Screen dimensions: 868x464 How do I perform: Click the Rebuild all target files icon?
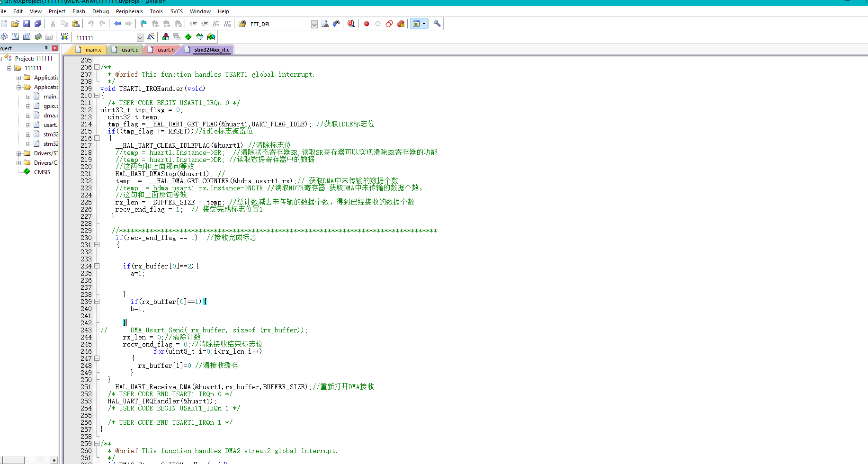pos(26,36)
